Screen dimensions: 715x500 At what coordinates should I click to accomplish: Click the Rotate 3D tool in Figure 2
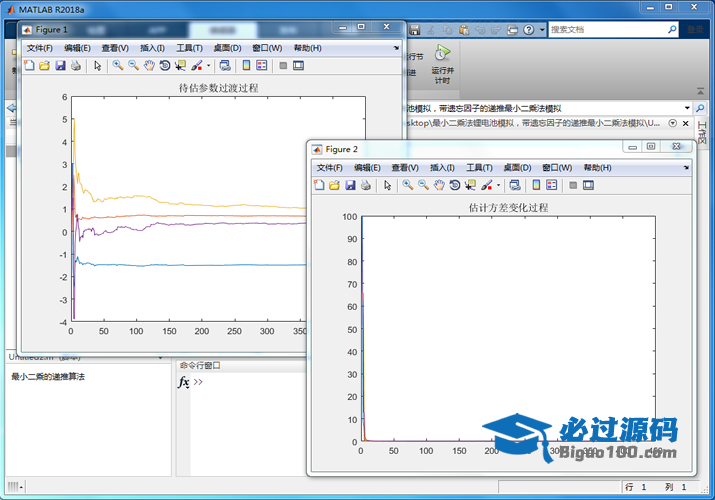455,185
